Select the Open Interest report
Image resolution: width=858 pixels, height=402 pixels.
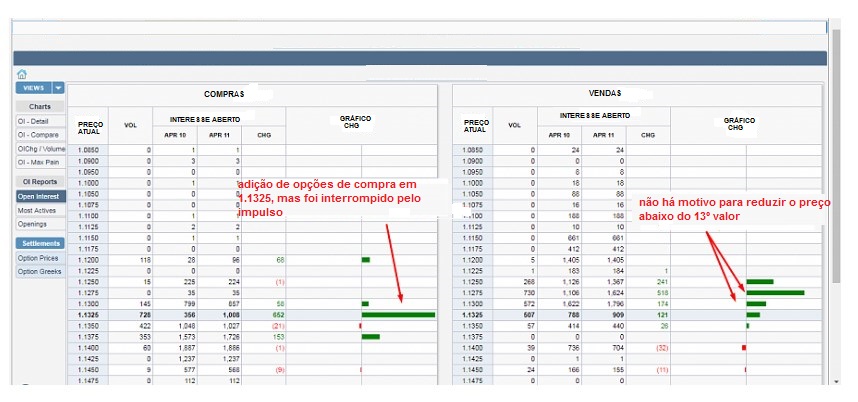point(39,197)
